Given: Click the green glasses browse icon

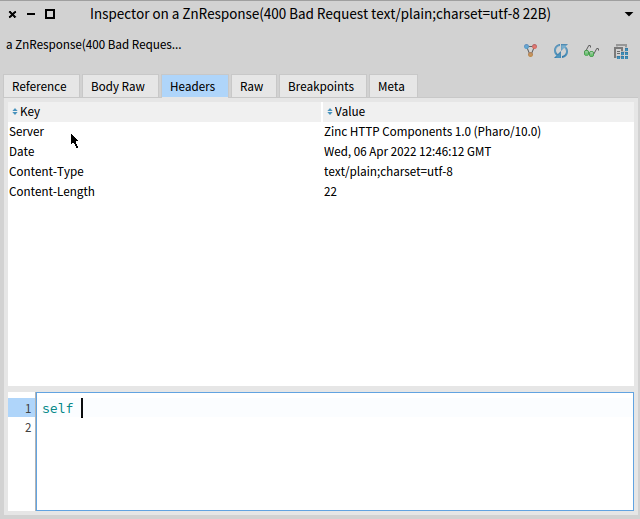Looking at the screenshot, I should [x=591, y=51].
